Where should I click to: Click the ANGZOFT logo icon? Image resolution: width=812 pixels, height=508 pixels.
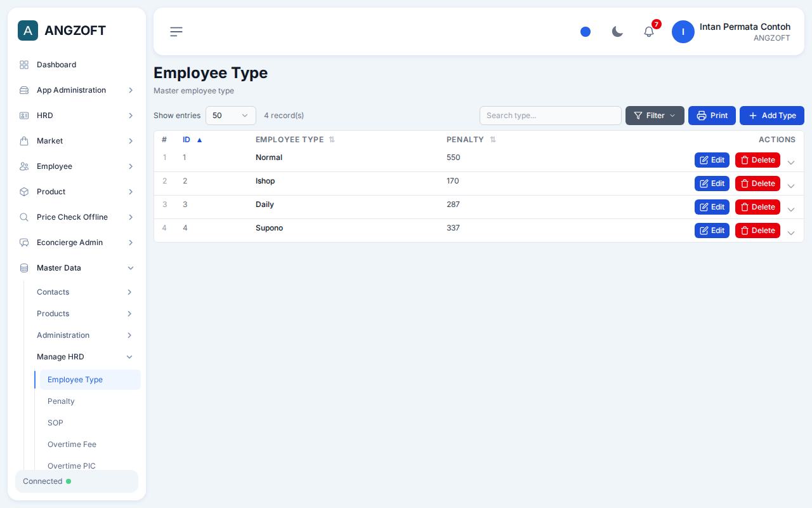click(x=28, y=30)
